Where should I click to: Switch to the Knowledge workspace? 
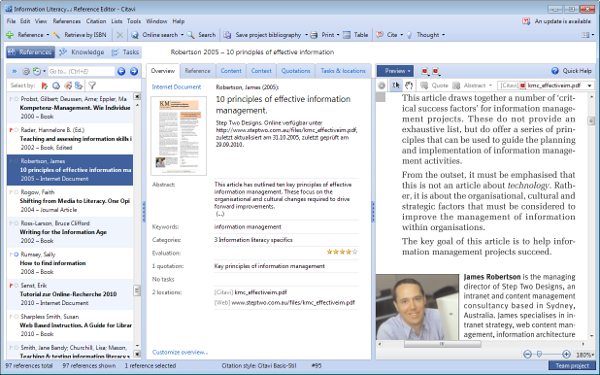[x=82, y=52]
